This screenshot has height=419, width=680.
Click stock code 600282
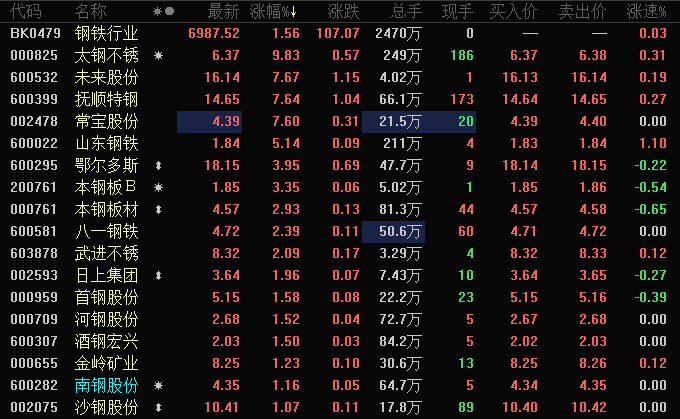34,385
